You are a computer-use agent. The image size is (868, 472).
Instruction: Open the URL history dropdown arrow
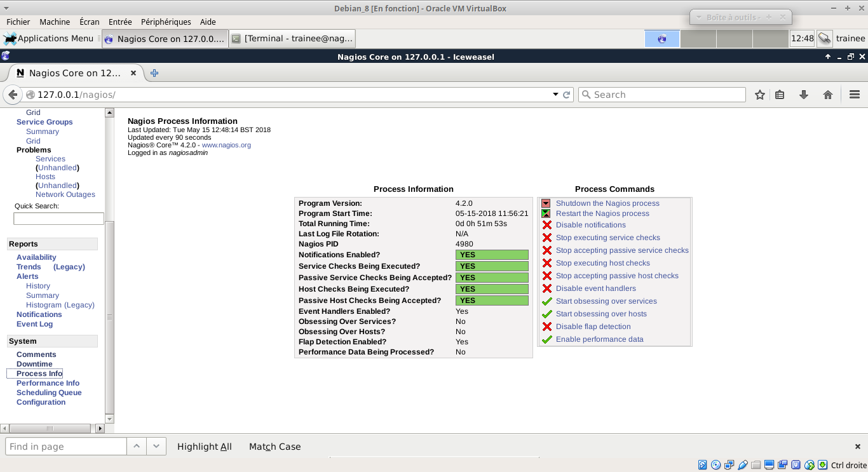(x=555, y=95)
